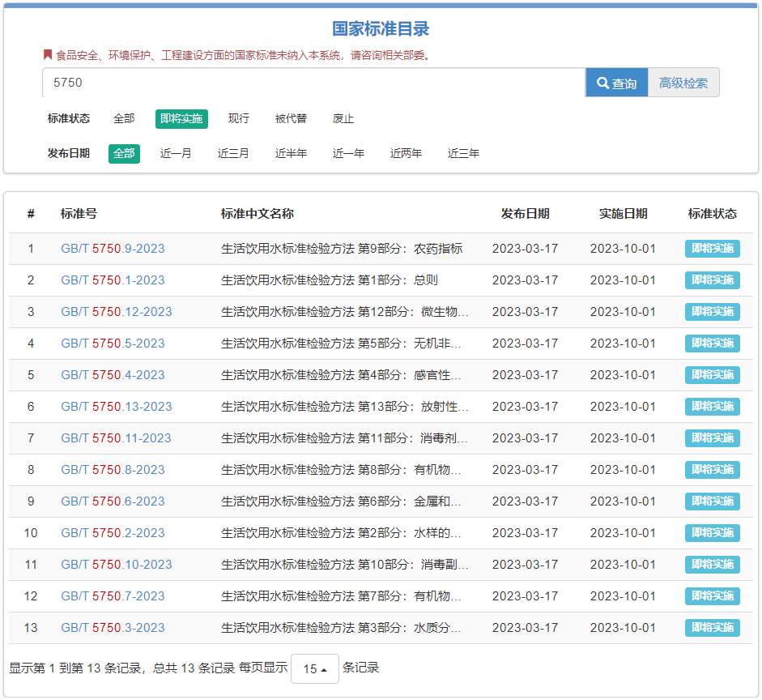Click the magnifier search icon

[602, 82]
